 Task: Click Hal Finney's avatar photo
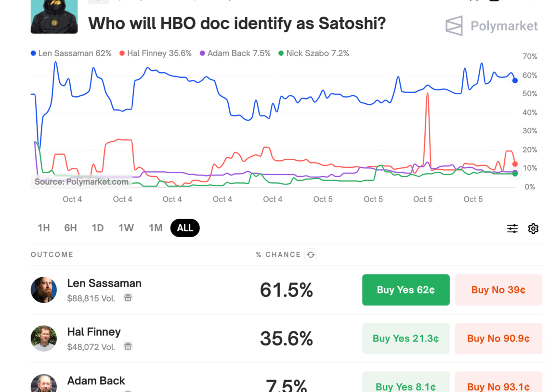(44, 339)
